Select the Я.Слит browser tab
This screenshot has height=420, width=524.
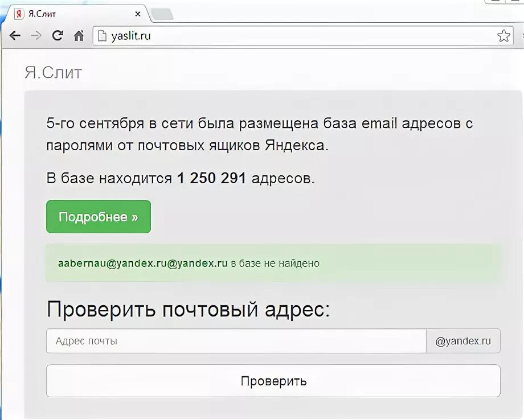pos(79,14)
